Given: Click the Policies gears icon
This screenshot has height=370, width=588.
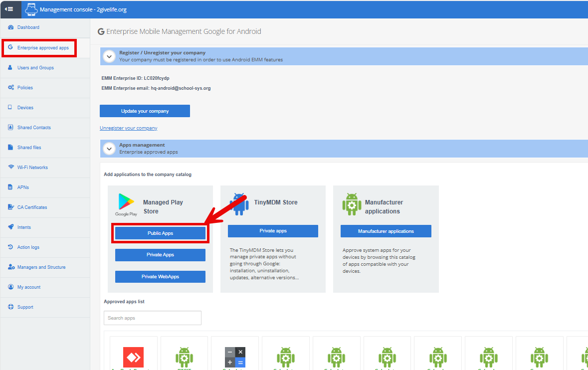Looking at the screenshot, I should 10,88.
